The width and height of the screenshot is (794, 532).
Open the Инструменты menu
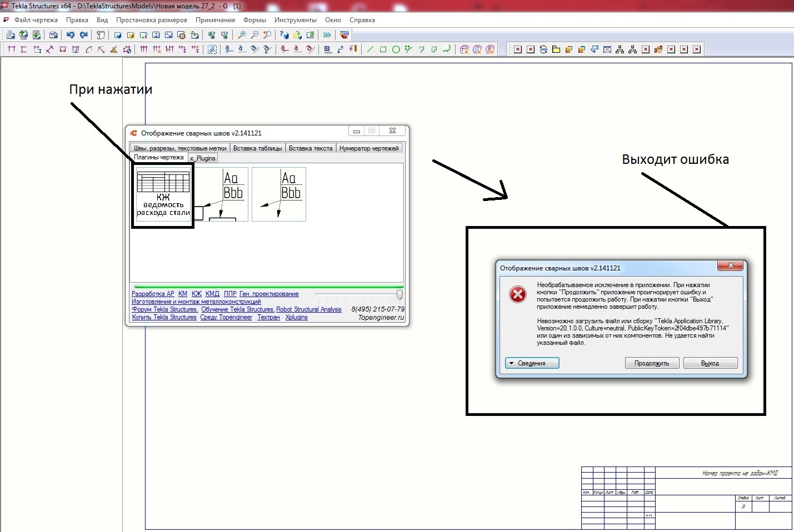pyautogui.click(x=295, y=20)
